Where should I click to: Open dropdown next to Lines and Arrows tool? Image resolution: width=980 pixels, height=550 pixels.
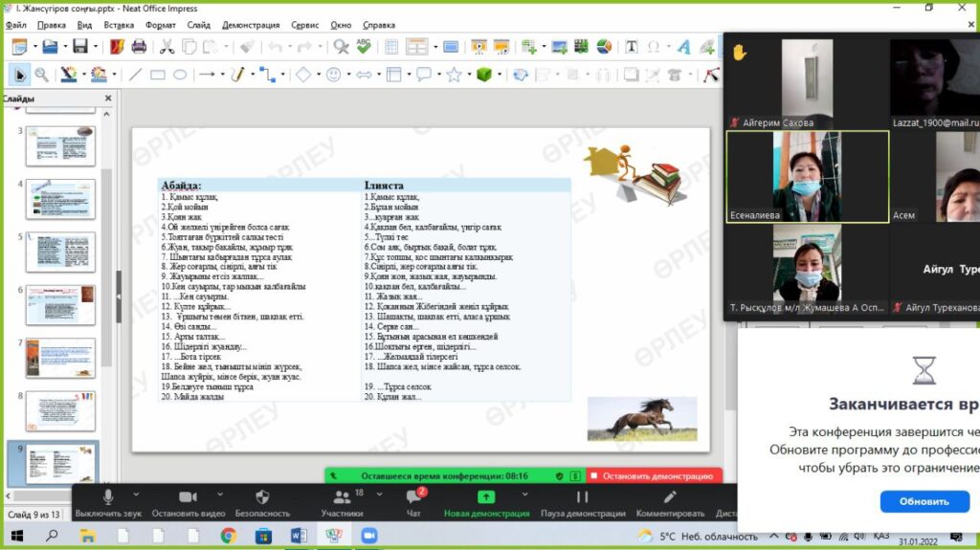(x=222, y=75)
